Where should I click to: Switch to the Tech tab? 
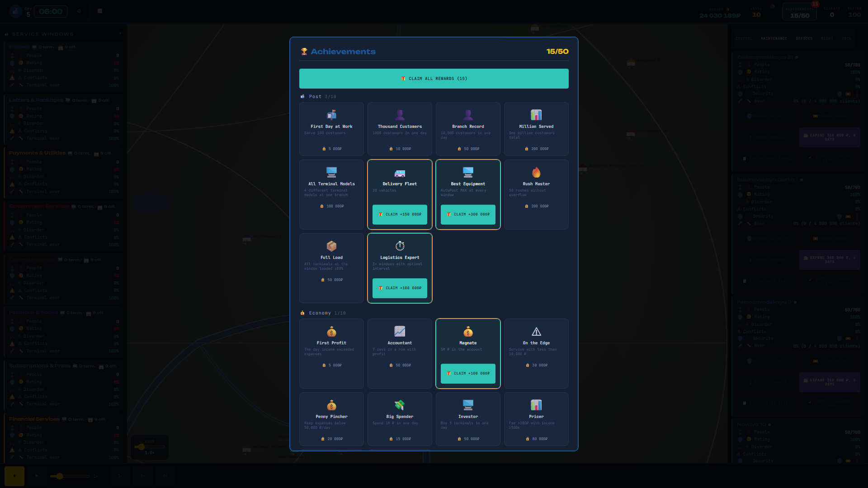(847, 38)
